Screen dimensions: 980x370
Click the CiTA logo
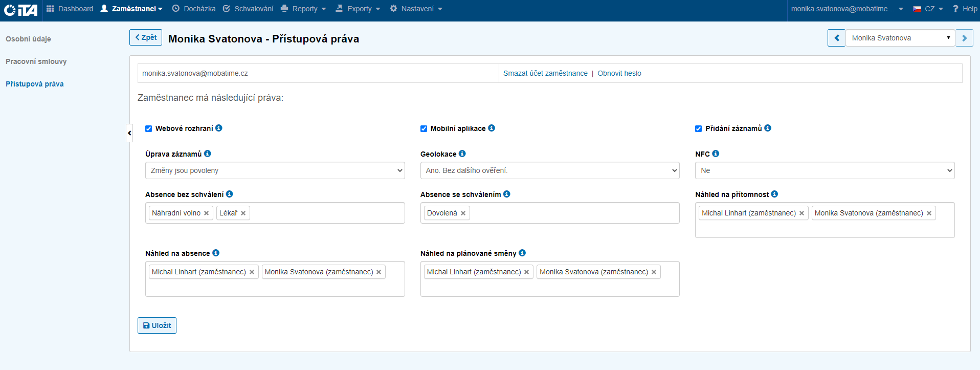tap(21, 9)
